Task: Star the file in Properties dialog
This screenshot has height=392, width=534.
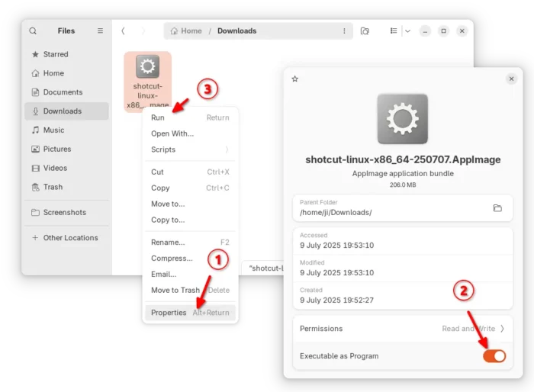Action: point(295,79)
